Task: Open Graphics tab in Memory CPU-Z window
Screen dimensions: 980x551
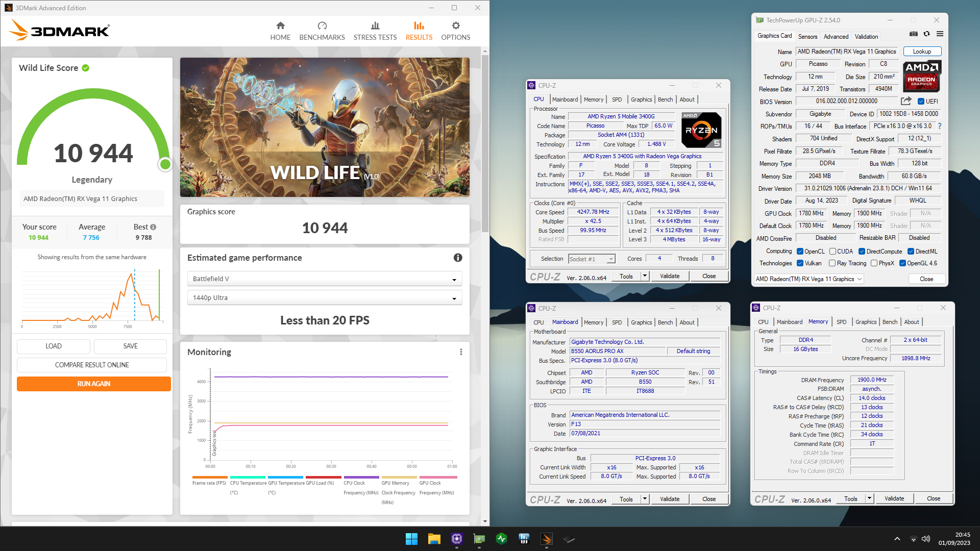Action: [x=866, y=322]
